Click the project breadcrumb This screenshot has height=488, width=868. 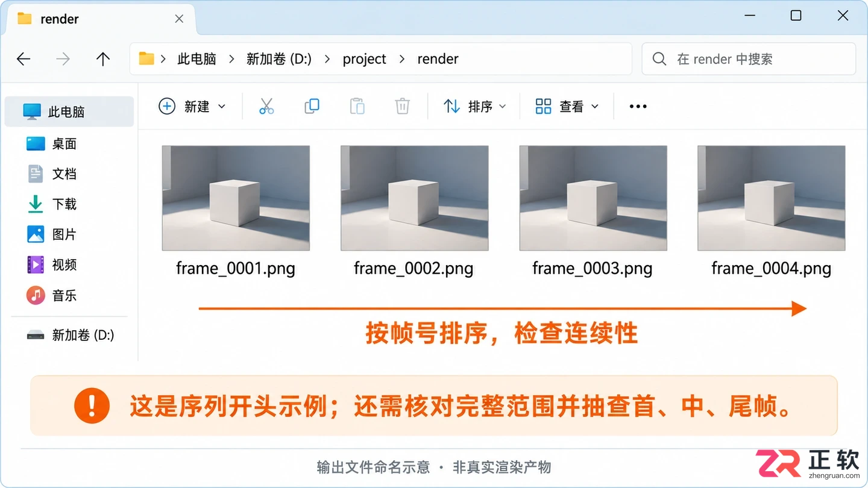(364, 59)
